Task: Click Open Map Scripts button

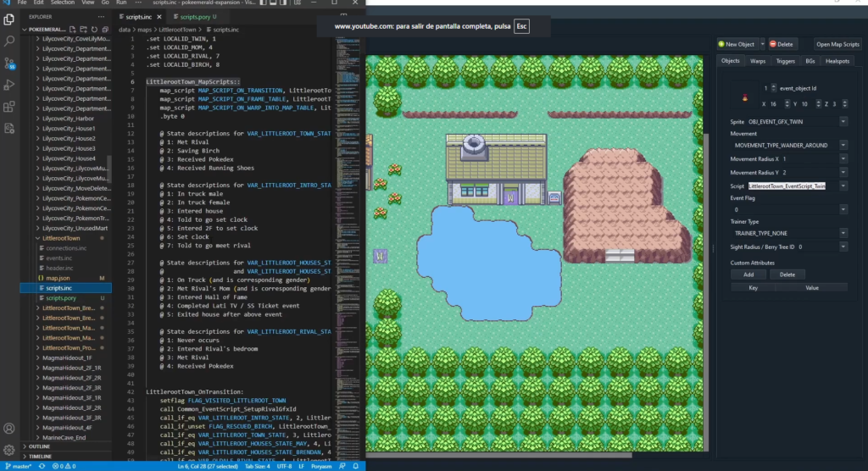Action: click(837, 44)
